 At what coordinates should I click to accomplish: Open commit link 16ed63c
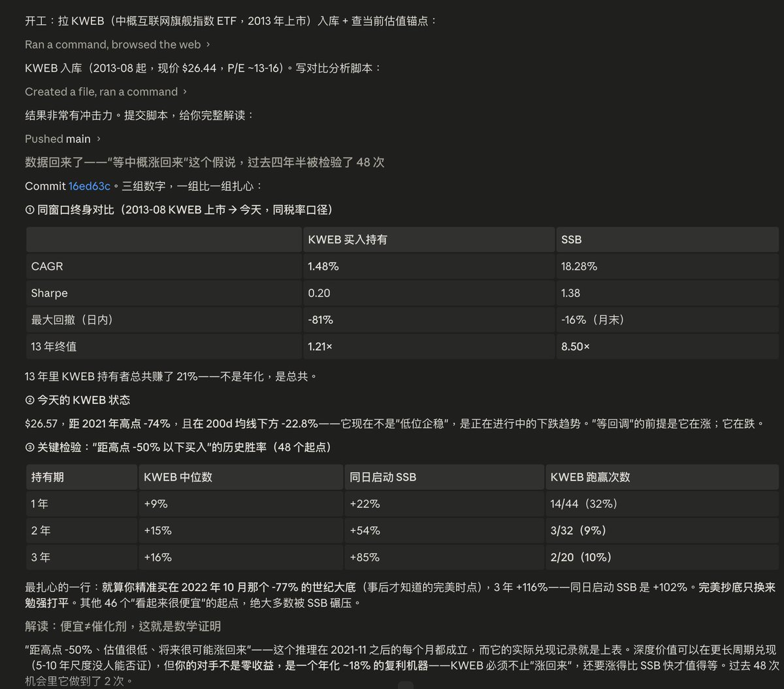coord(90,186)
